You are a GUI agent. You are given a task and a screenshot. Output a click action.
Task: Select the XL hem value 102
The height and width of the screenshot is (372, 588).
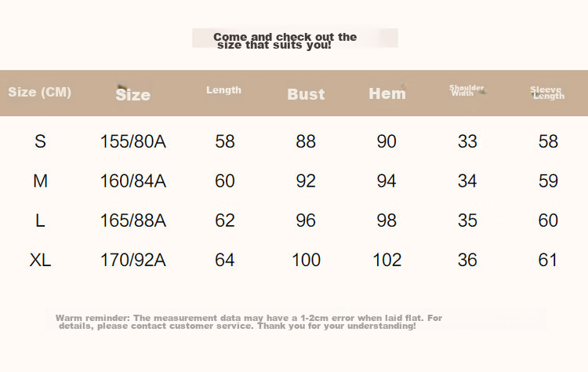pyautogui.click(x=387, y=260)
